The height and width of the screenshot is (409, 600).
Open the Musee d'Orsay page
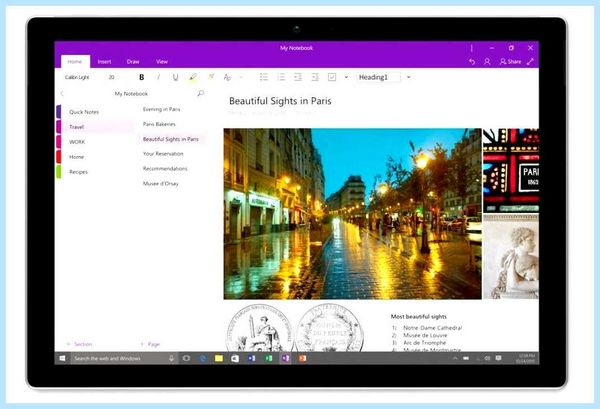(x=161, y=184)
